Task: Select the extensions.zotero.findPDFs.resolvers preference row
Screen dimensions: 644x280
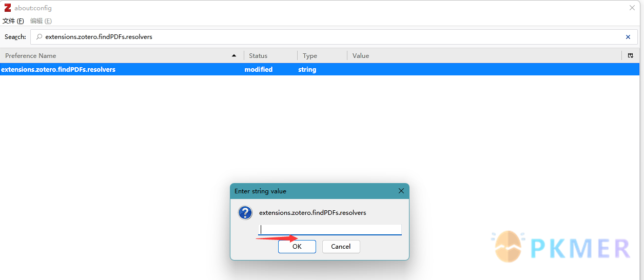Action: (320, 69)
